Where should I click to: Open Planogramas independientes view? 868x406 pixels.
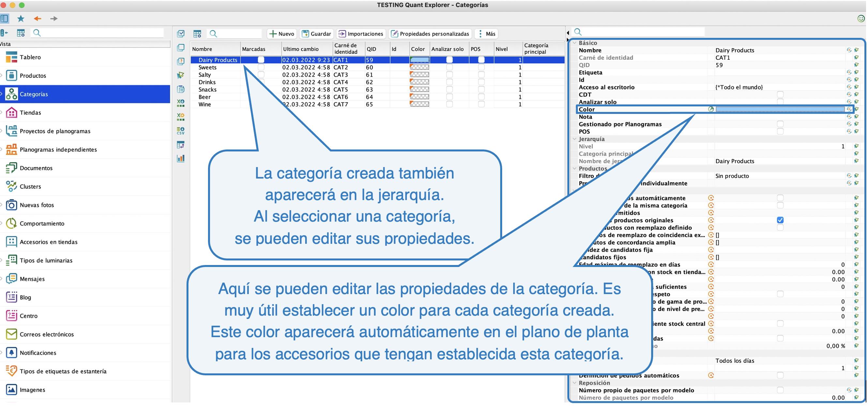[58, 149]
